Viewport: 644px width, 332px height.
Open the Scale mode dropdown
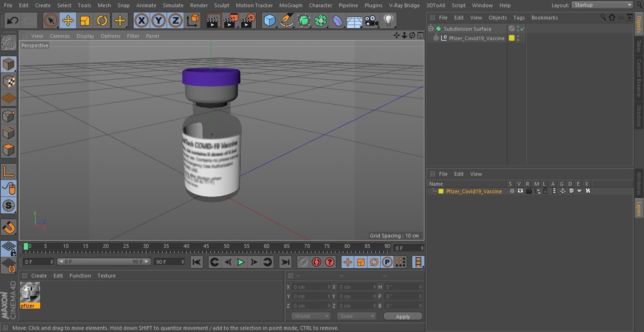357,316
